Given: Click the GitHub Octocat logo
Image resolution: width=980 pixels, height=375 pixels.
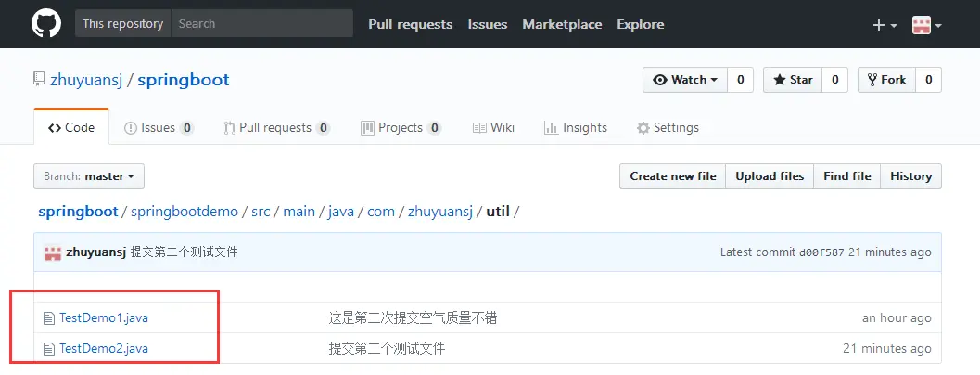Looking at the screenshot, I should [46, 24].
